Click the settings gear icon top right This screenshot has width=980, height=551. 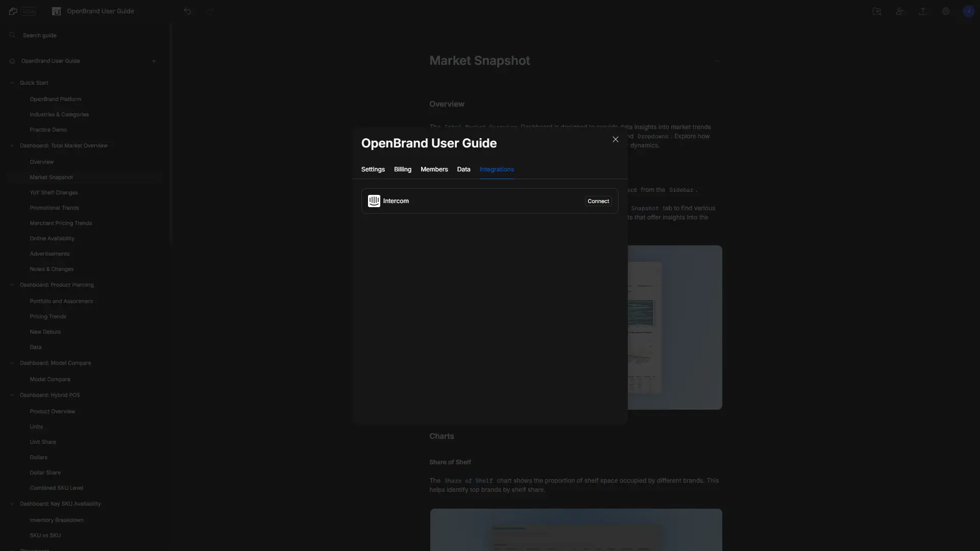pos(945,11)
